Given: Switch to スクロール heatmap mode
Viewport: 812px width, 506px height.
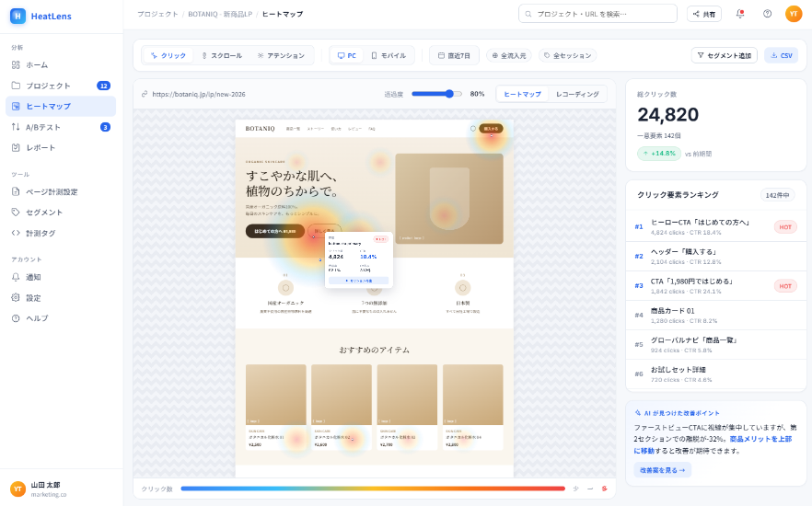Looking at the screenshot, I should [222, 55].
